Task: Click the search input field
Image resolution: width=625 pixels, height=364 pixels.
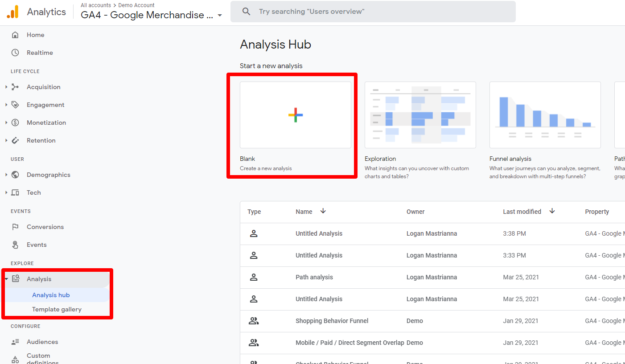Action: click(373, 12)
